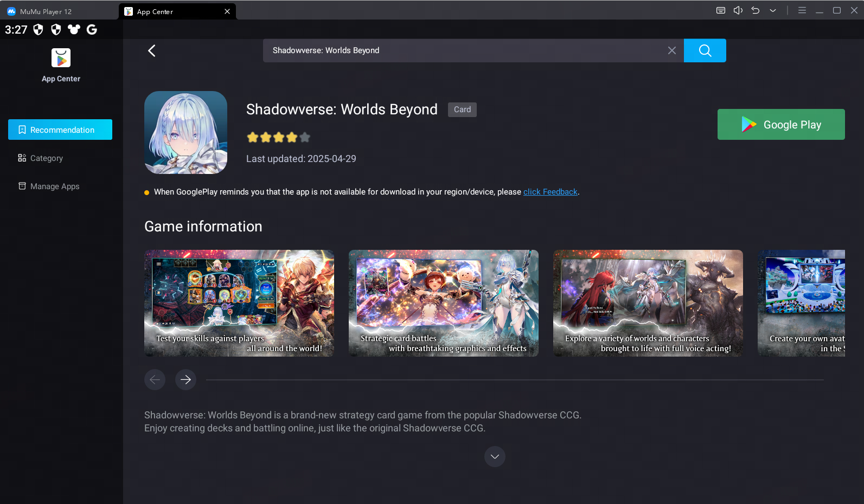Screen dimensions: 864x504
Task: Select Recommendation in the sidebar
Action: tap(60, 130)
